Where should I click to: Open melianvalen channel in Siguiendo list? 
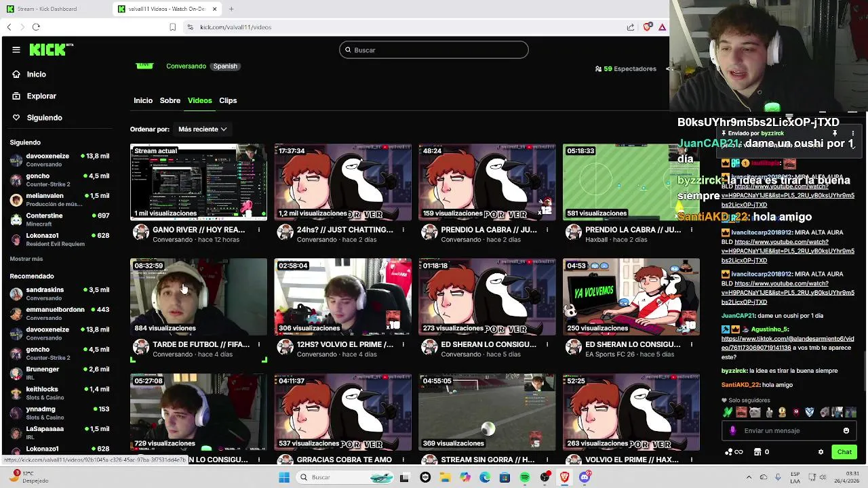click(60, 199)
